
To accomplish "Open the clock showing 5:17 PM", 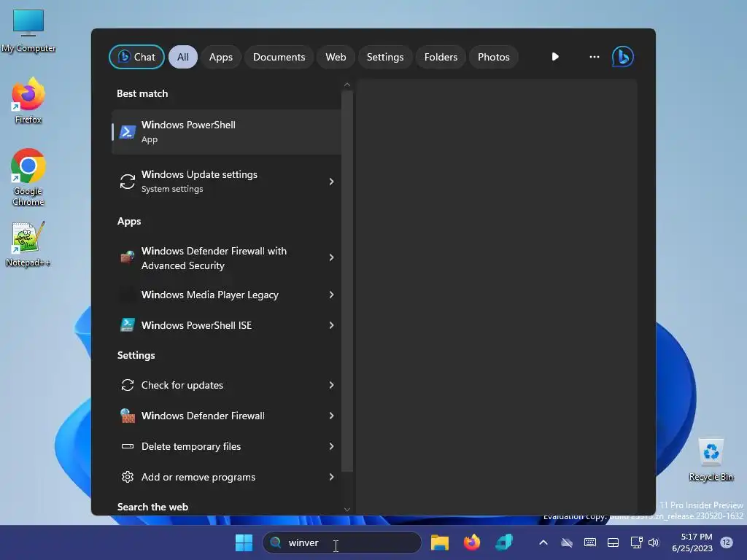I will point(692,542).
